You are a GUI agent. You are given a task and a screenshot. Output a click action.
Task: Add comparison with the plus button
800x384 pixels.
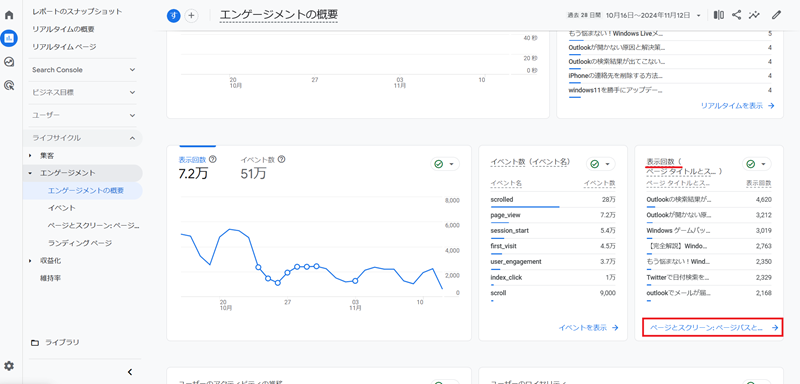point(191,16)
